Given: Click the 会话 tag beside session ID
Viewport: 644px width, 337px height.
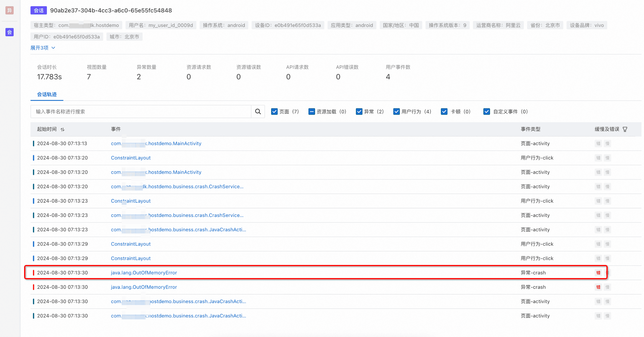Looking at the screenshot, I should coord(38,11).
